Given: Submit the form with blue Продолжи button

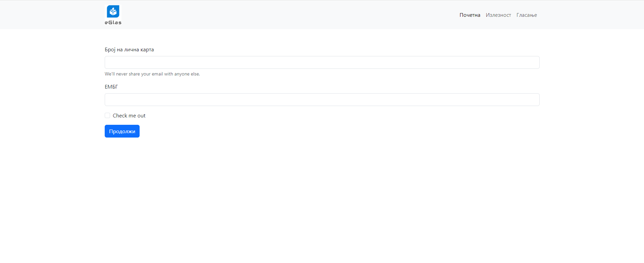Looking at the screenshot, I should [122, 131].
